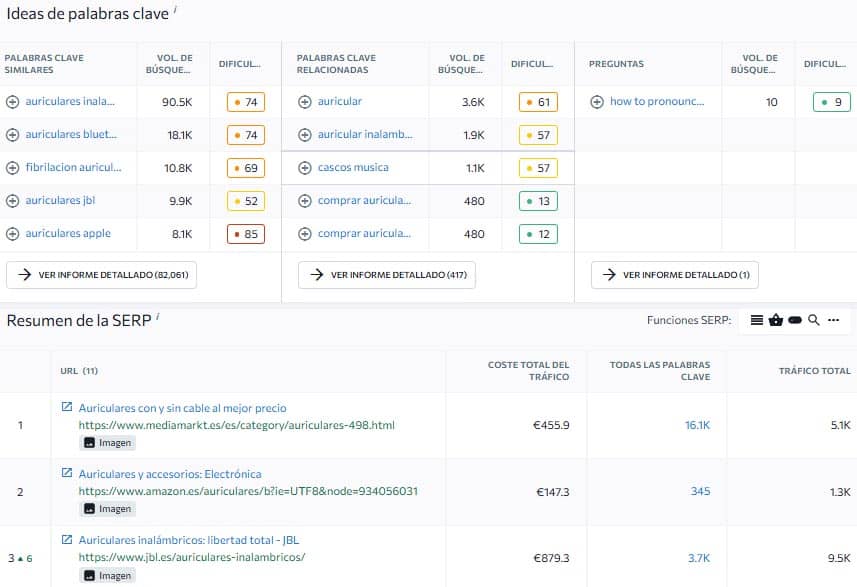857x587 pixels.
Task: Click the 16.1K keywords link for MediaMarkt
Action: [x=697, y=425]
